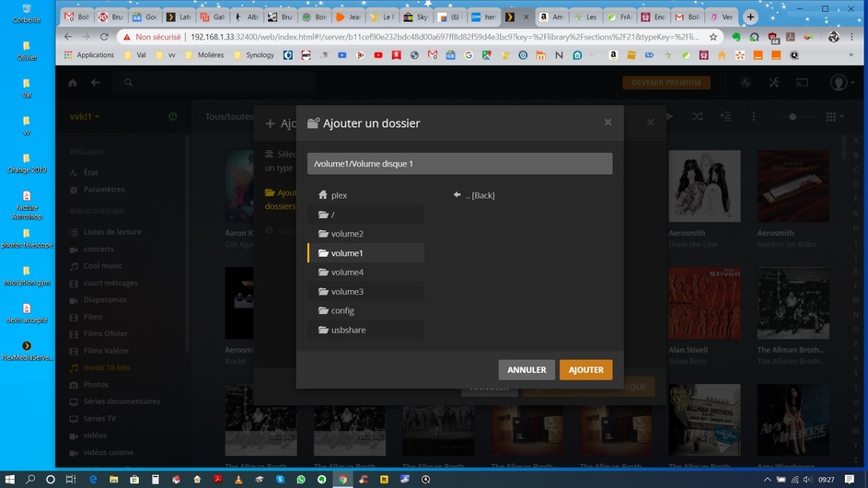Expand the hidden system tray icons chevron
This screenshot has width=868, height=488.
(768, 480)
